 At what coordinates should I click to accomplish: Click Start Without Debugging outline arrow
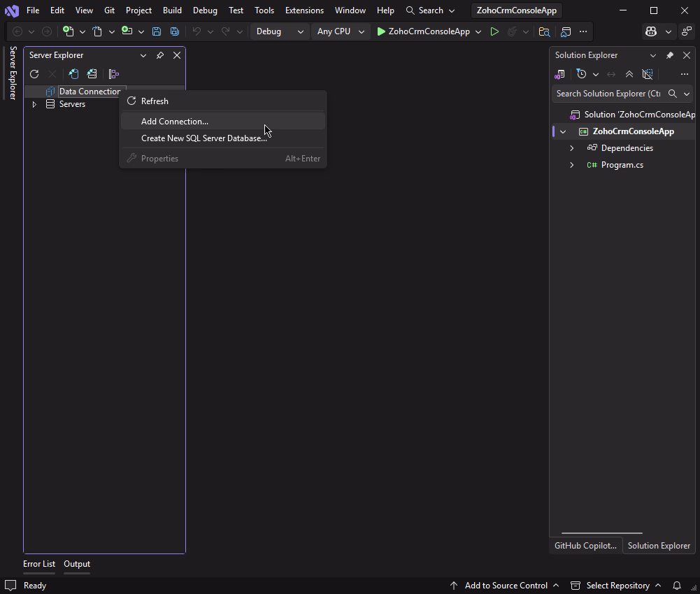point(494,31)
